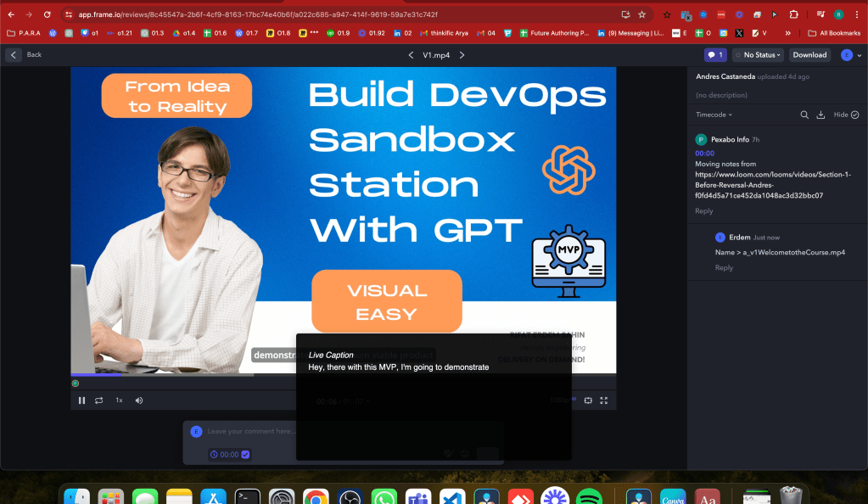
Task: Open Spotify from the Dock
Action: coord(589,497)
